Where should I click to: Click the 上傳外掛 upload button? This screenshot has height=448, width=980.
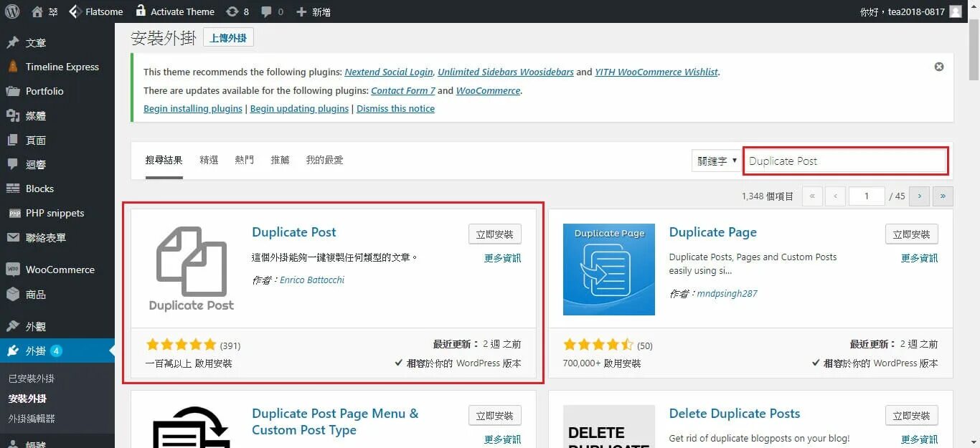228,37
